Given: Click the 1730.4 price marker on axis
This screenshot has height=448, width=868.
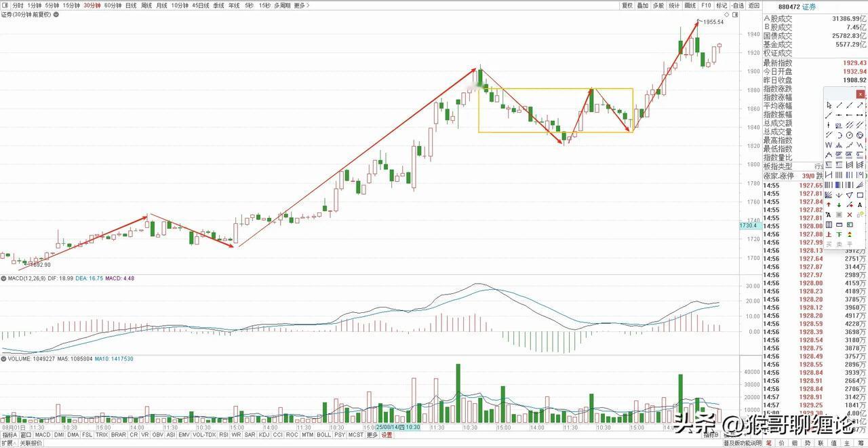Looking at the screenshot, I should click(x=749, y=225).
